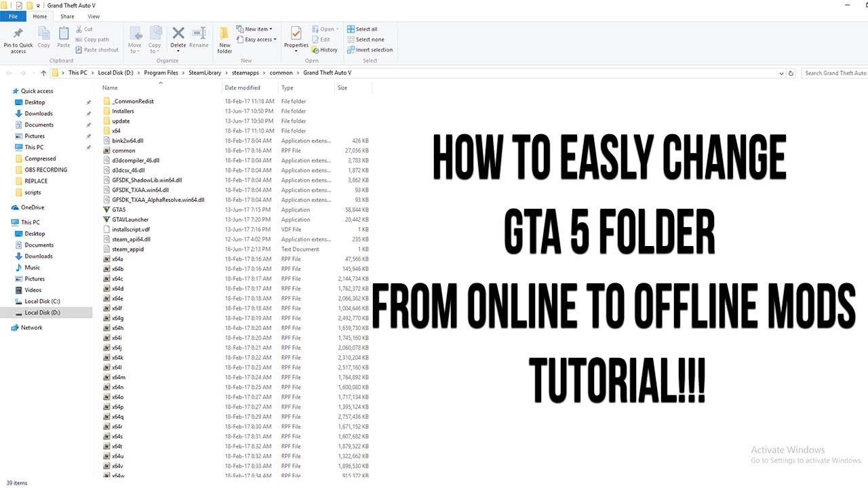Viewport: 868px width, 488px height.
Task: Click SteamLibrary in the address path
Action: [x=205, y=73]
